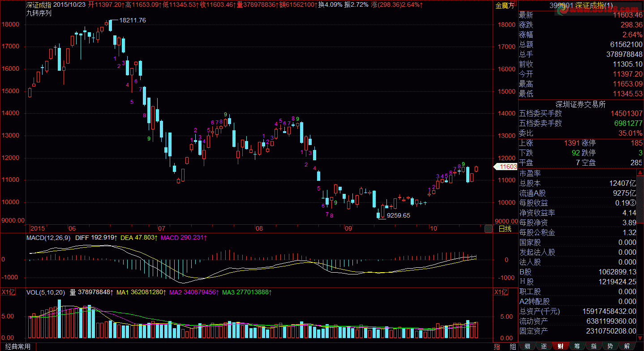This screenshot has height=351, width=644.
Task: Open the 指 tab between 筹 and 势
Action: pos(593,346)
